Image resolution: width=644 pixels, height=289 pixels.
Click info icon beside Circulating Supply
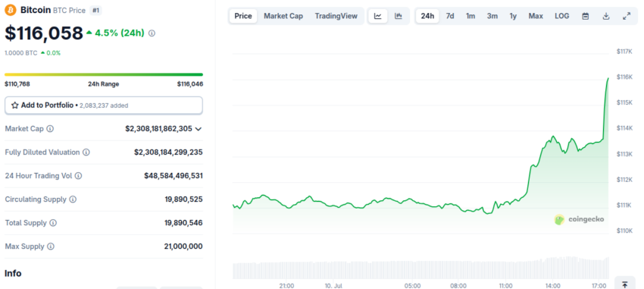click(73, 199)
